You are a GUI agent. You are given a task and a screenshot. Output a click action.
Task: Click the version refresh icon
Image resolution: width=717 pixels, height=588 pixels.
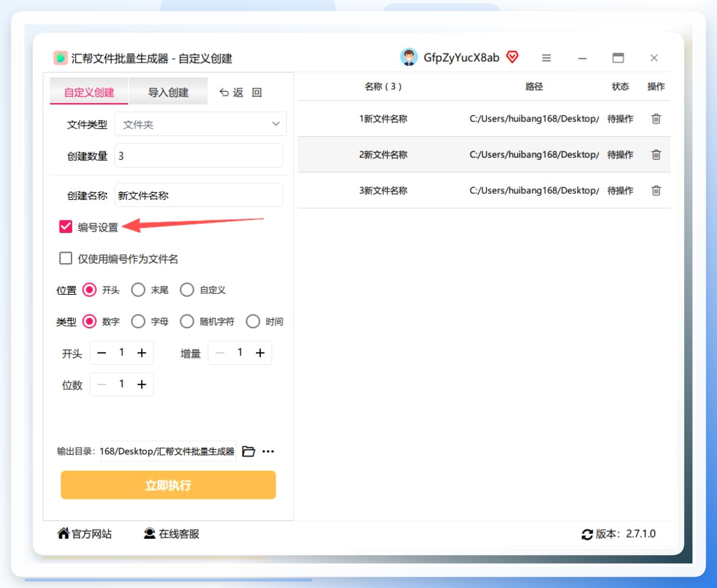coord(587,534)
